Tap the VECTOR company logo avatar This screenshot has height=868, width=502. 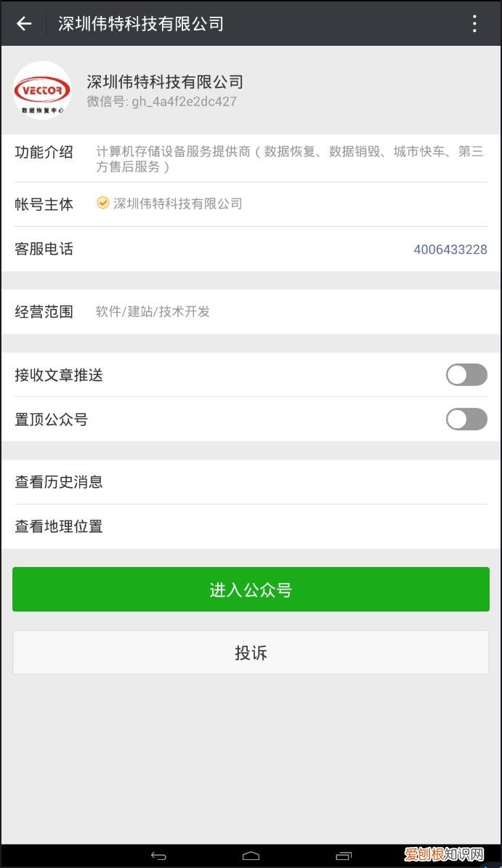point(41,89)
